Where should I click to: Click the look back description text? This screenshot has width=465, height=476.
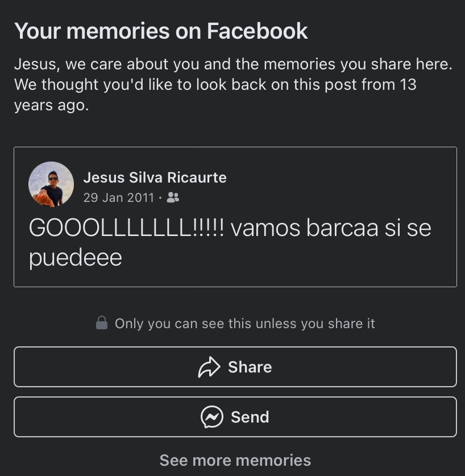(233, 84)
